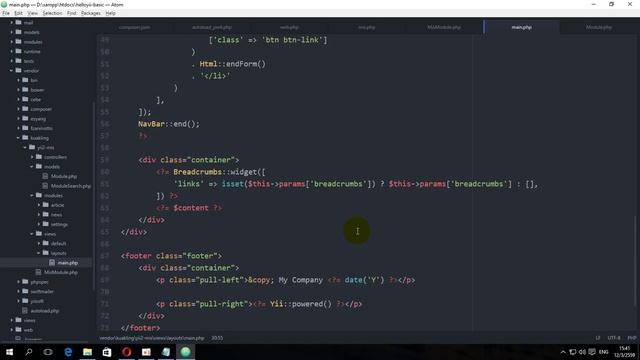The width and height of the screenshot is (640, 360).
Task: Expand the mail folder arrow
Action: pos(11,22)
